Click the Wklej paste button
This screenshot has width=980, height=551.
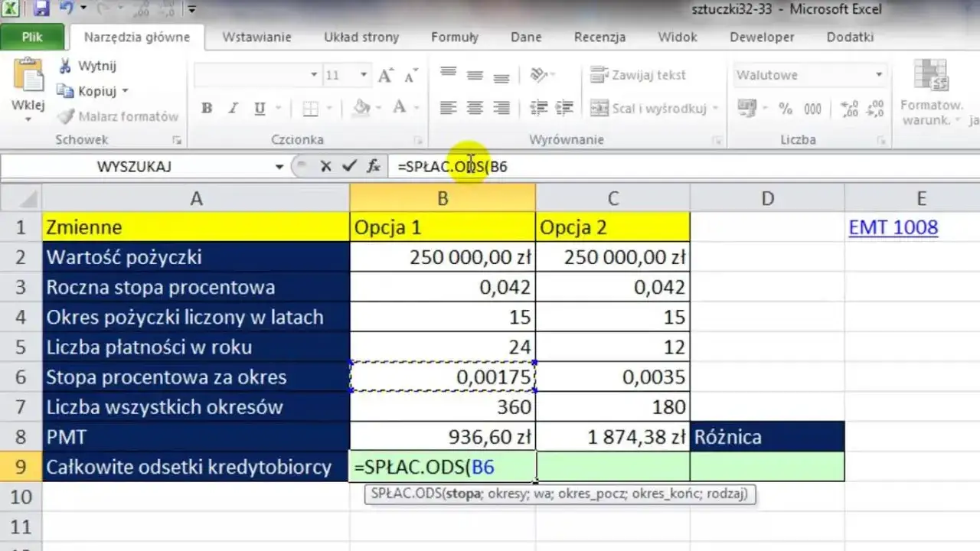point(28,90)
